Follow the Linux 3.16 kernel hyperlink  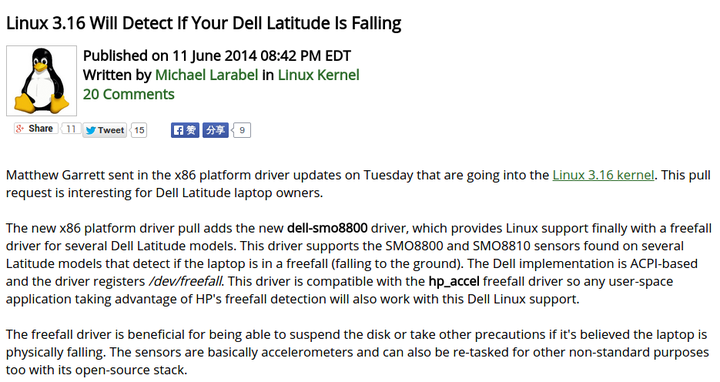point(603,175)
